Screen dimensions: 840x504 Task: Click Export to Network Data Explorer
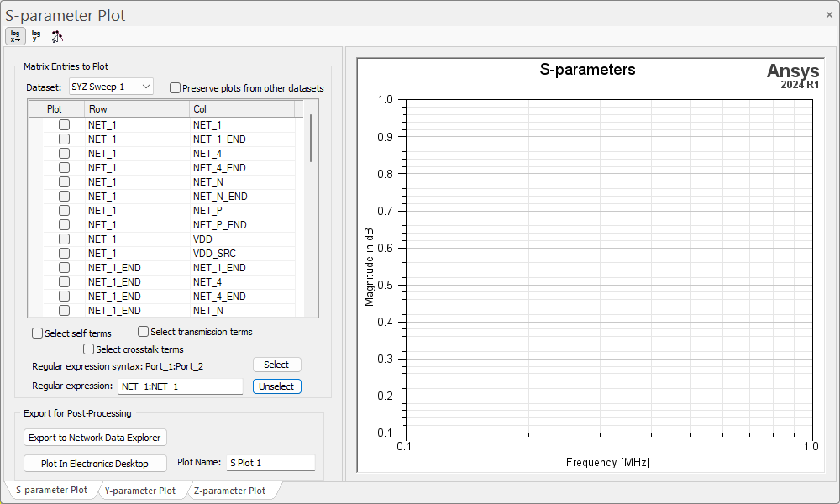[x=95, y=438]
